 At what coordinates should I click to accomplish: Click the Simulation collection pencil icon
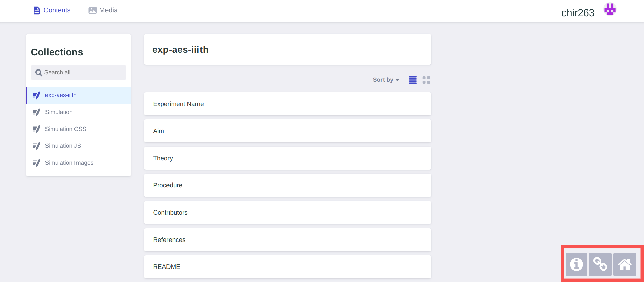pos(36,112)
